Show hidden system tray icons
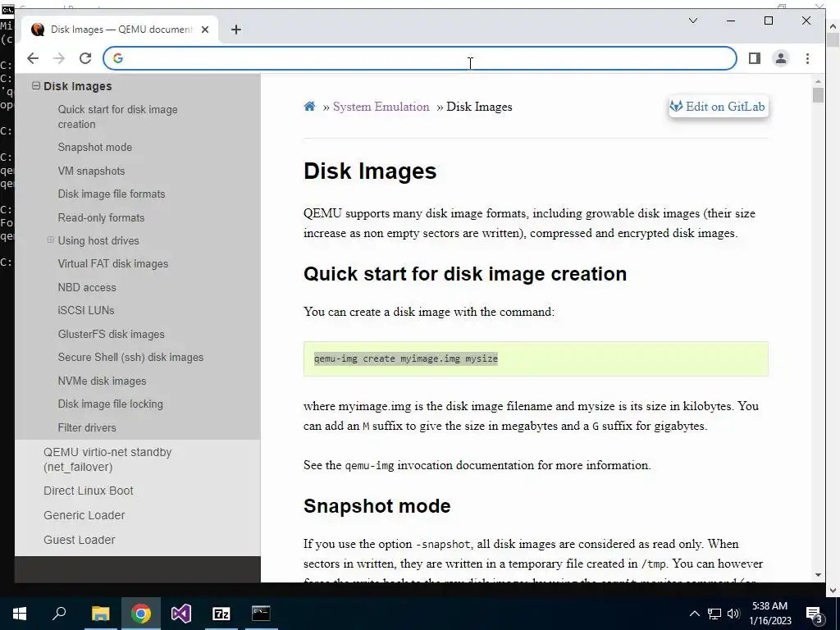Screen dimensions: 840x630 pos(694,614)
